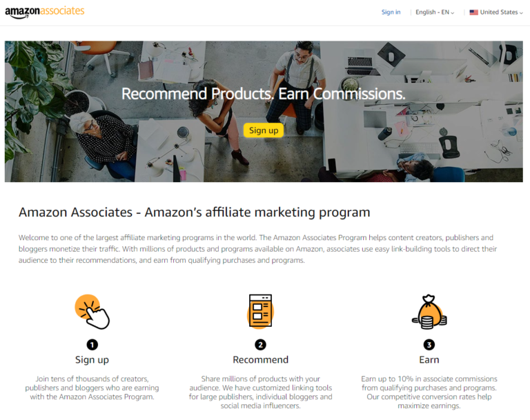The height and width of the screenshot is (420, 530).
Task: Click the hero banner office photo
Action: click(x=264, y=112)
